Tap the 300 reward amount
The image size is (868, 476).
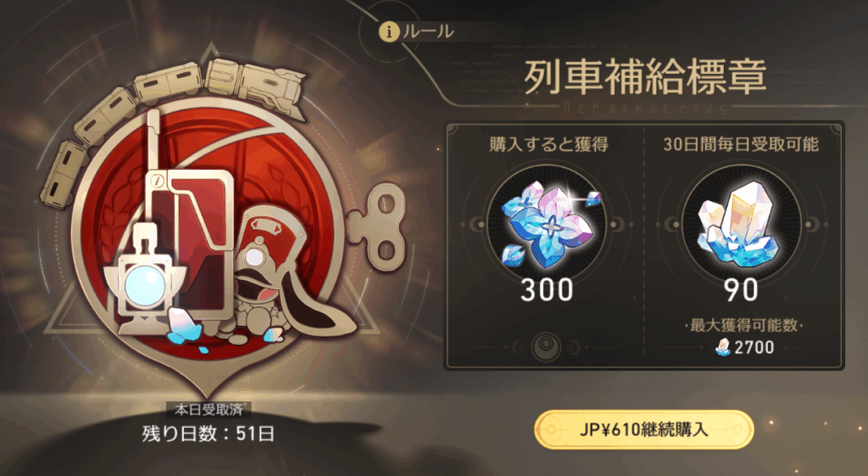547,290
